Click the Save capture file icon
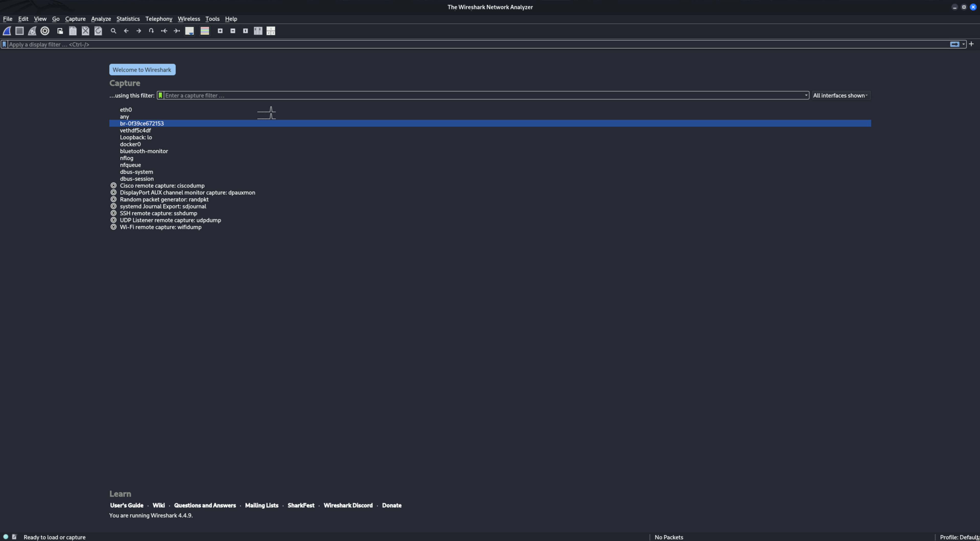This screenshot has height=541, width=980. pos(73,31)
